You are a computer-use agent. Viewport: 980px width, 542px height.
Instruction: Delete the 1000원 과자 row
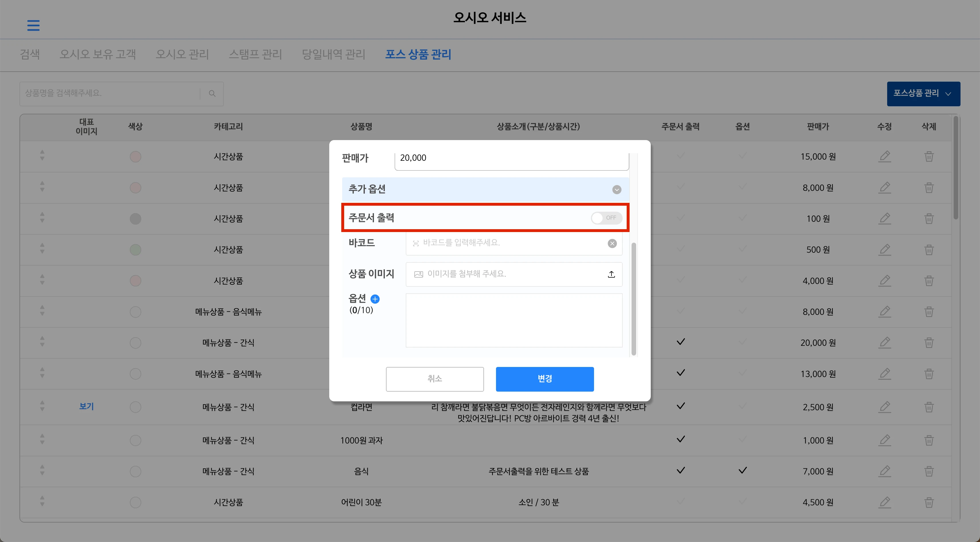[x=929, y=440]
